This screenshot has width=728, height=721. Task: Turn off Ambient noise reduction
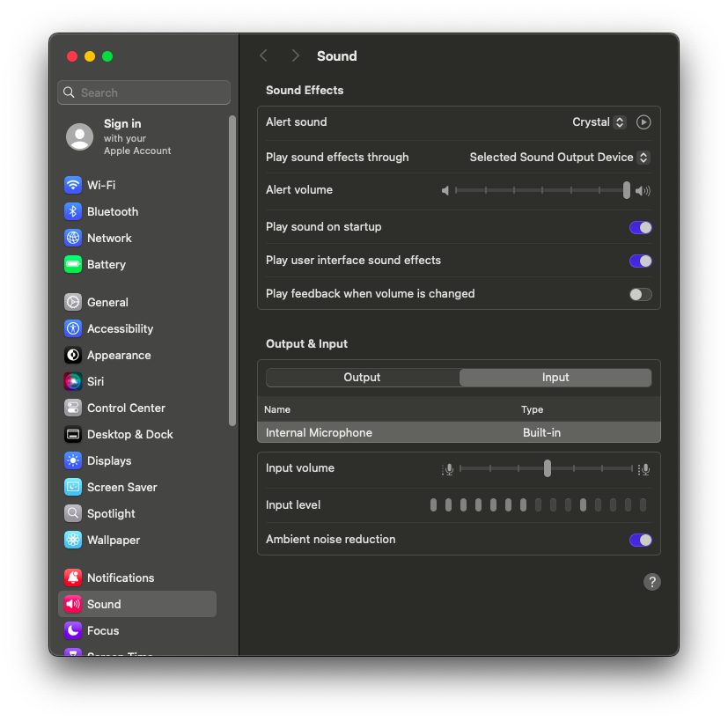tap(640, 539)
